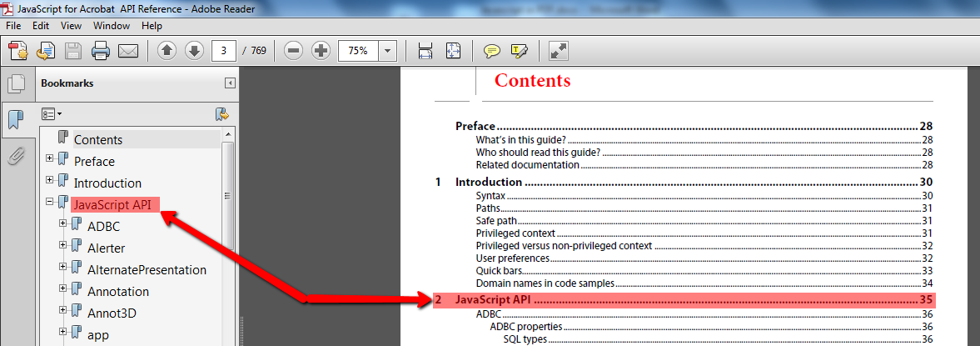Image resolution: width=980 pixels, height=346 pixels.
Task: Select the Annotation bookmark label
Action: 118,292
